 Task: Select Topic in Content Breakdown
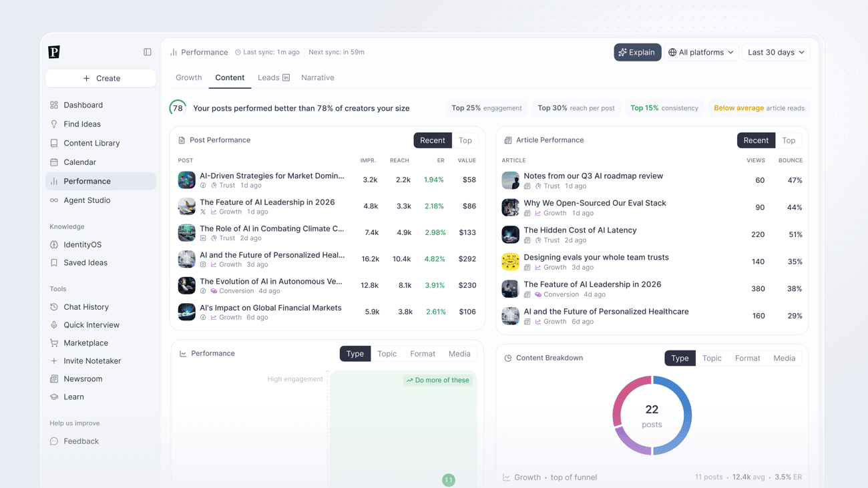pos(712,358)
